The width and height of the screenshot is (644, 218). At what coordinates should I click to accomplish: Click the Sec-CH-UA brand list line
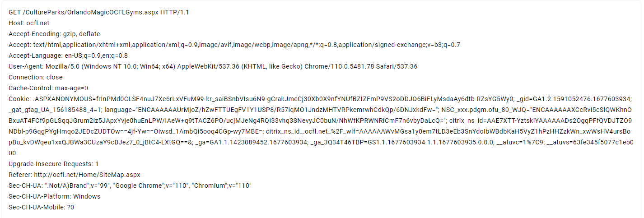click(x=130, y=186)
